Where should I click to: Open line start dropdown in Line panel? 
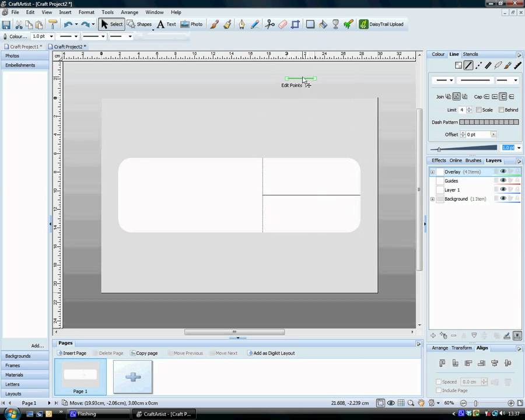click(x=444, y=80)
